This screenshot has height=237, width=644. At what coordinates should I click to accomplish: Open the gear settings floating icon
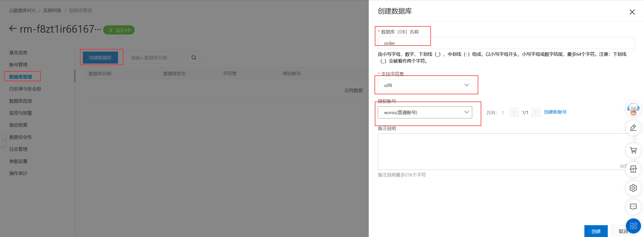click(633, 188)
